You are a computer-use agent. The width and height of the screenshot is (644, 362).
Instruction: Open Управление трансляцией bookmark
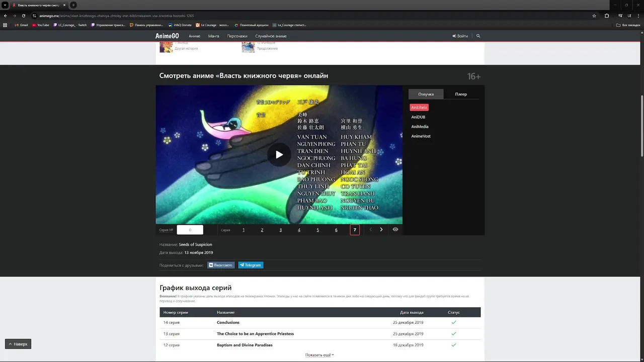tap(109, 25)
